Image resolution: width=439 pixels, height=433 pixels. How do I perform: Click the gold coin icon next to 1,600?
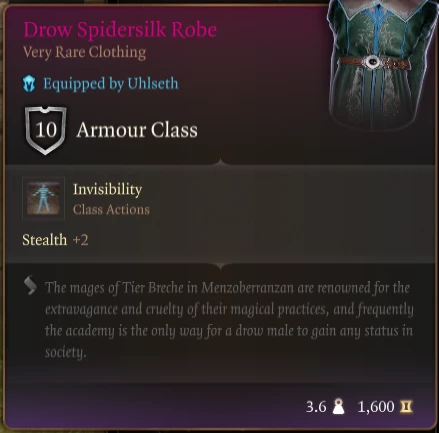(406, 407)
